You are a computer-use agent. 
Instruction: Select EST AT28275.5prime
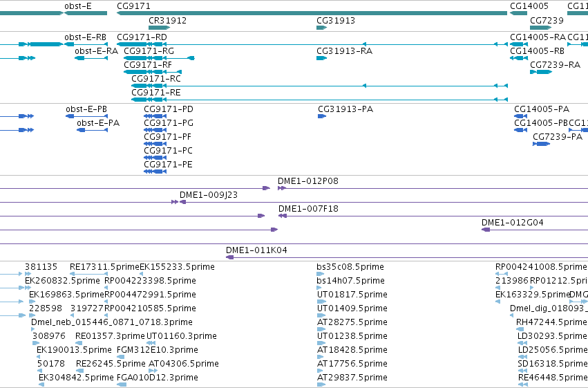(321, 329)
